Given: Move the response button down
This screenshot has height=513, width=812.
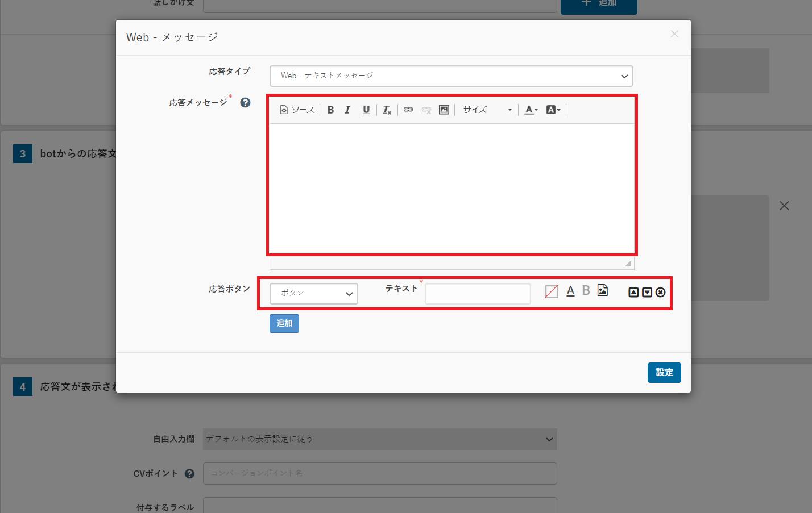Looking at the screenshot, I should point(647,292).
